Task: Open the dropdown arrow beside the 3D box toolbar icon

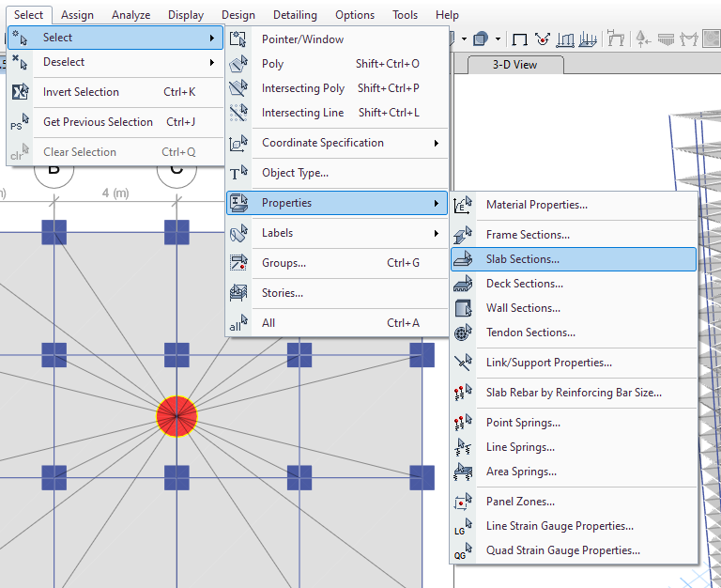Action: click(498, 39)
